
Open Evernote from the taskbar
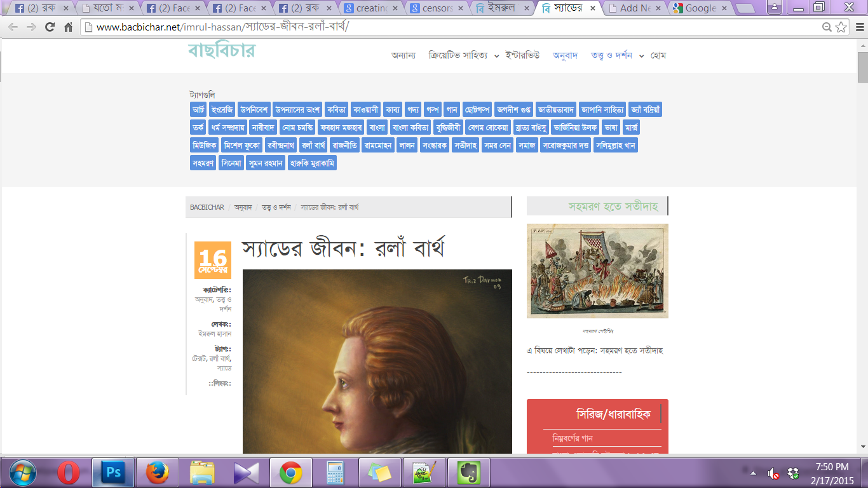coord(469,473)
